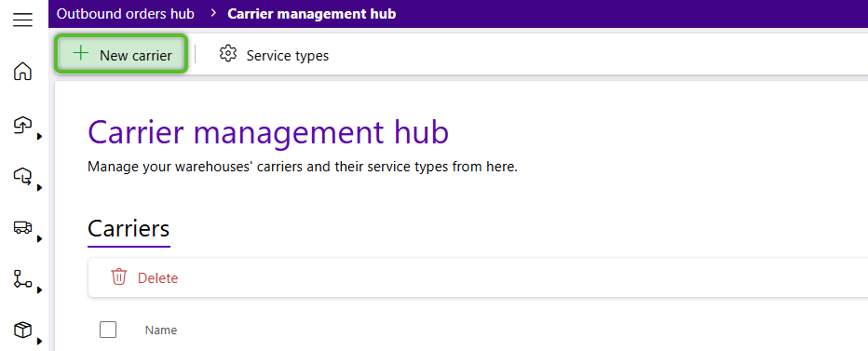This screenshot has height=351, width=868.
Task: Open the cloud outbound arrow sidebar icon
Action: (22, 177)
